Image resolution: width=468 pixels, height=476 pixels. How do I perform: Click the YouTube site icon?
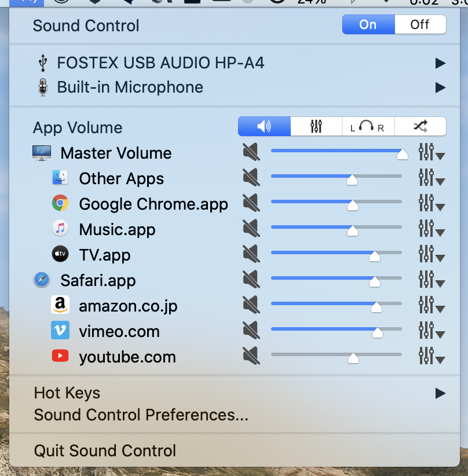tap(60, 356)
